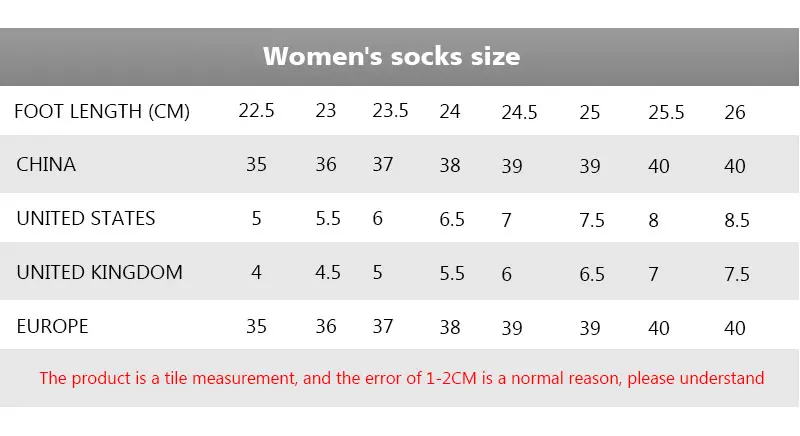Click the red tile measurement disclaimer text
This screenshot has height=436, width=800.
402,378
